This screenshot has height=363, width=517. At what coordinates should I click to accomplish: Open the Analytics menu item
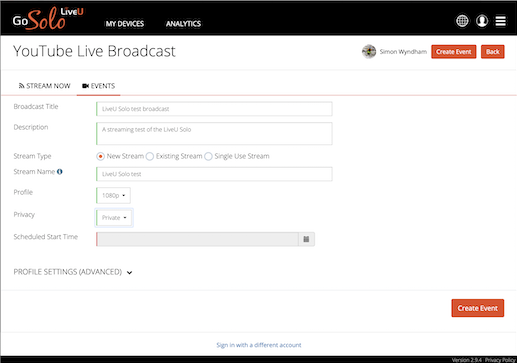click(x=183, y=24)
